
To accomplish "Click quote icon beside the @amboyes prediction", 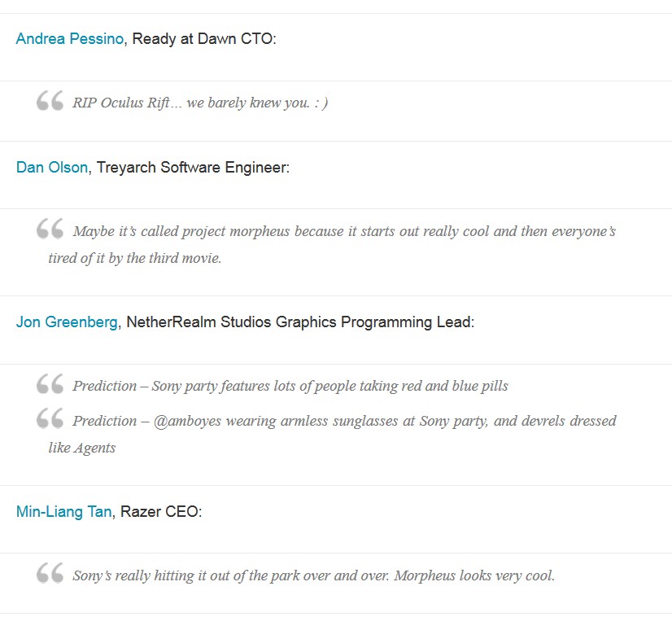I will 50,419.
